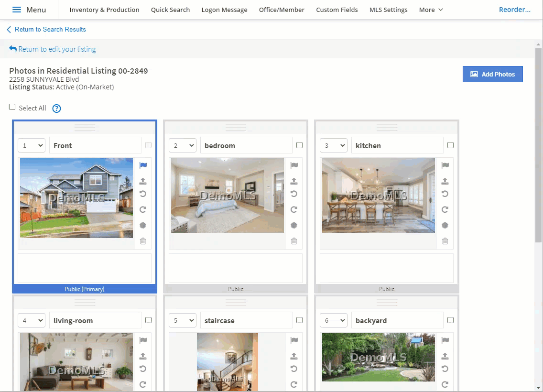
Task: Rotate the bedroom photo clockwise
Action: [x=294, y=209]
